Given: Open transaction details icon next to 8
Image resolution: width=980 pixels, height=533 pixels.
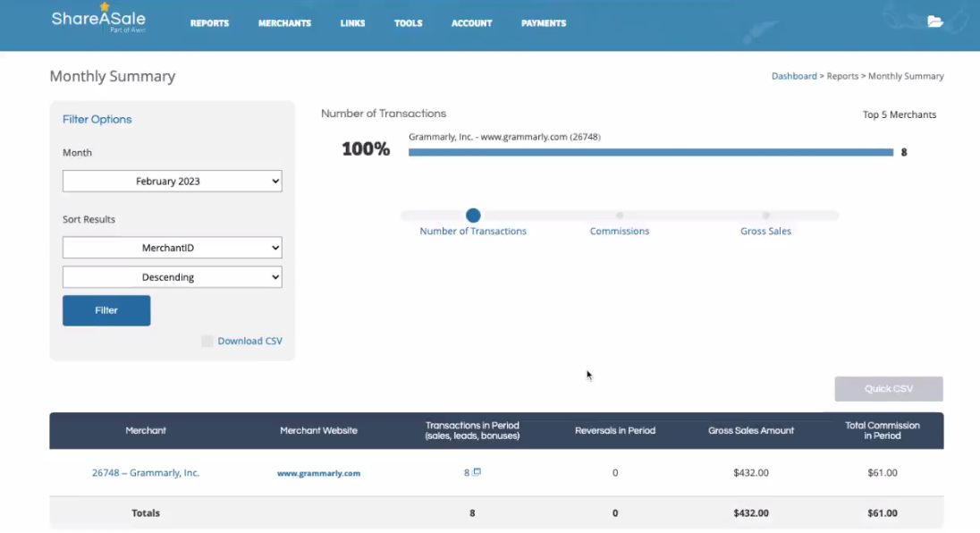Looking at the screenshot, I should pos(477,472).
